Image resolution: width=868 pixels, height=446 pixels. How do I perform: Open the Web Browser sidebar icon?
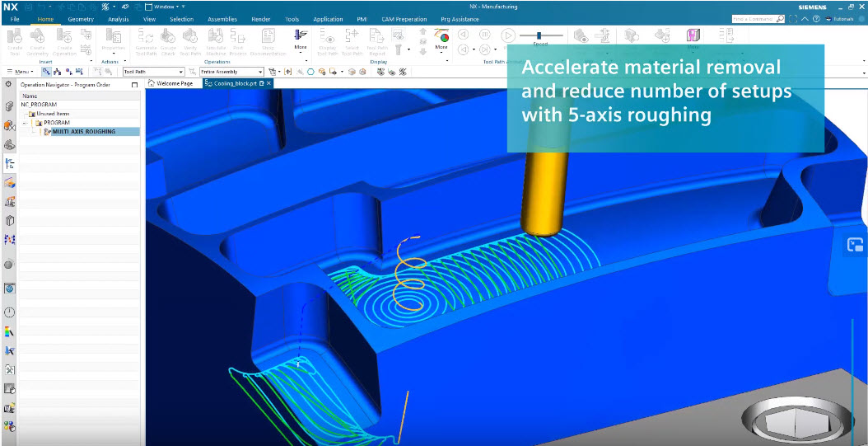9,288
